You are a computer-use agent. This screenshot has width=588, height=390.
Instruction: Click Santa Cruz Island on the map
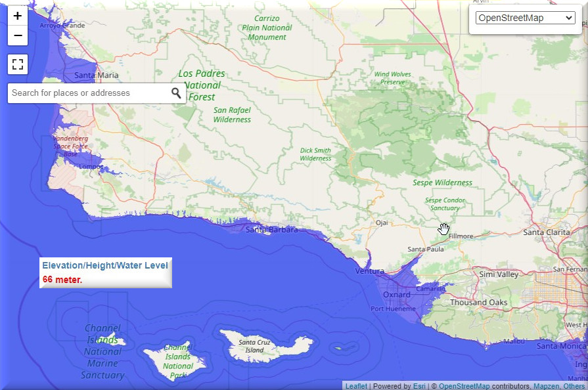click(255, 346)
